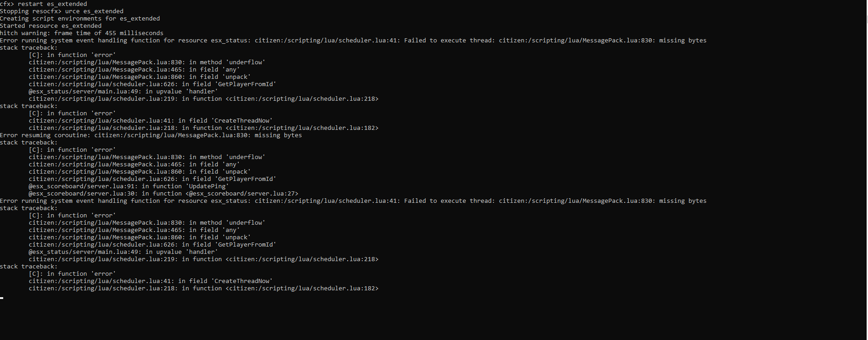The height and width of the screenshot is (340, 868).
Task: Click the very first 'stack traceback:' label
Action: (29, 47)
